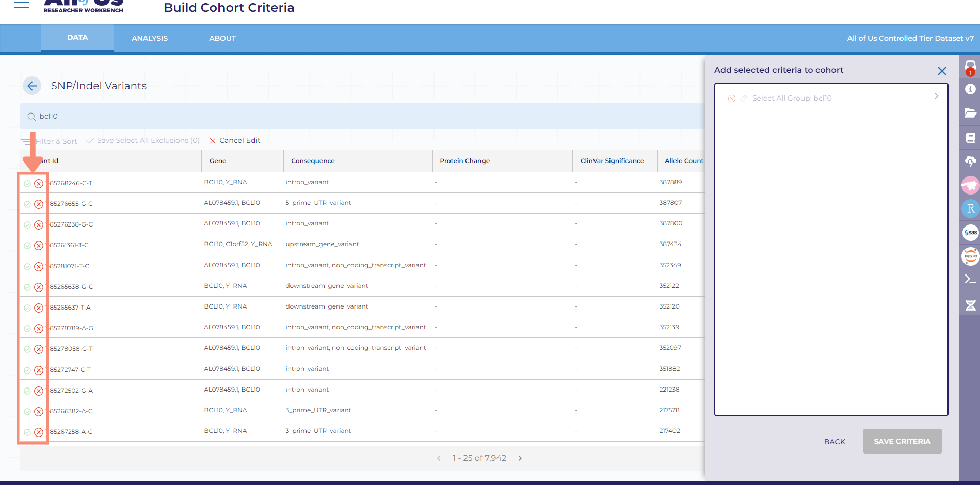This screenshot has width=980, height=485.
Task: Click All of Us Controlled Tier Dataset v7
Action: pos(910,38)
